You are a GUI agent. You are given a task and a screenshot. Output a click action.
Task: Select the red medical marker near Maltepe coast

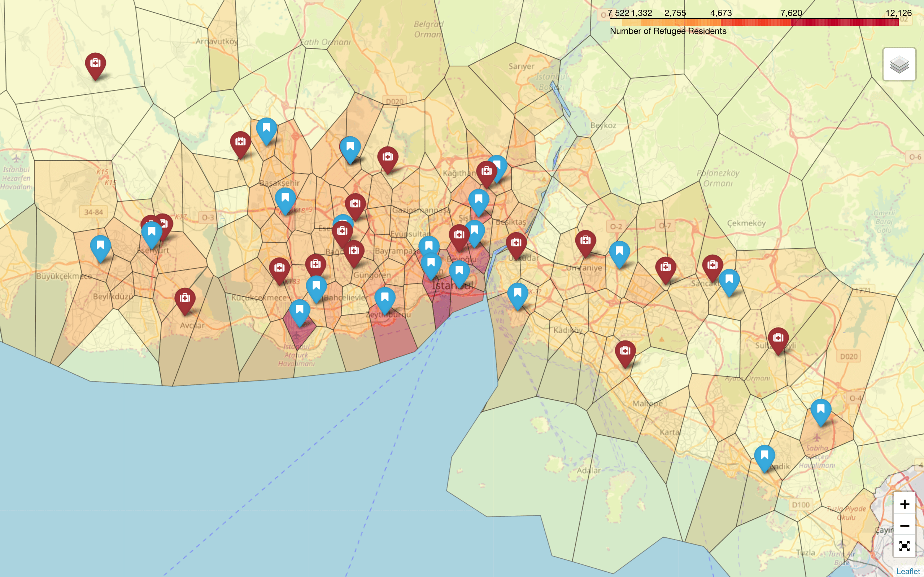coord(625,351)
